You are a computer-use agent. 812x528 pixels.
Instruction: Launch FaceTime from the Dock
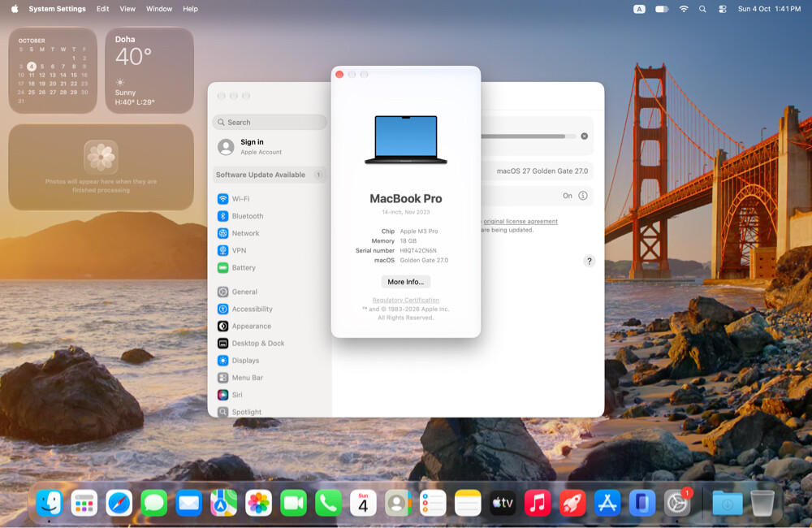[x=294, y=503]
